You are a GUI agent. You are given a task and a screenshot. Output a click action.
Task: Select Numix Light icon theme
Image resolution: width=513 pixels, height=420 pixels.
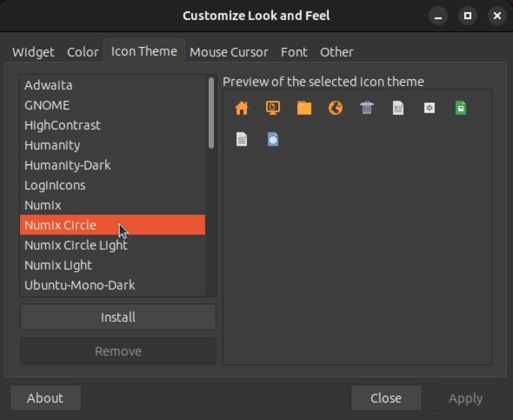113,265
